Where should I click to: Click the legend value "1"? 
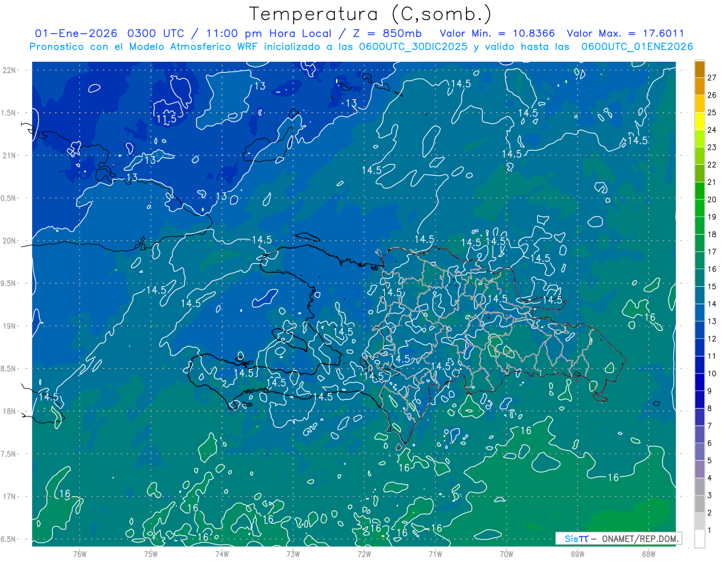point(710,531)
